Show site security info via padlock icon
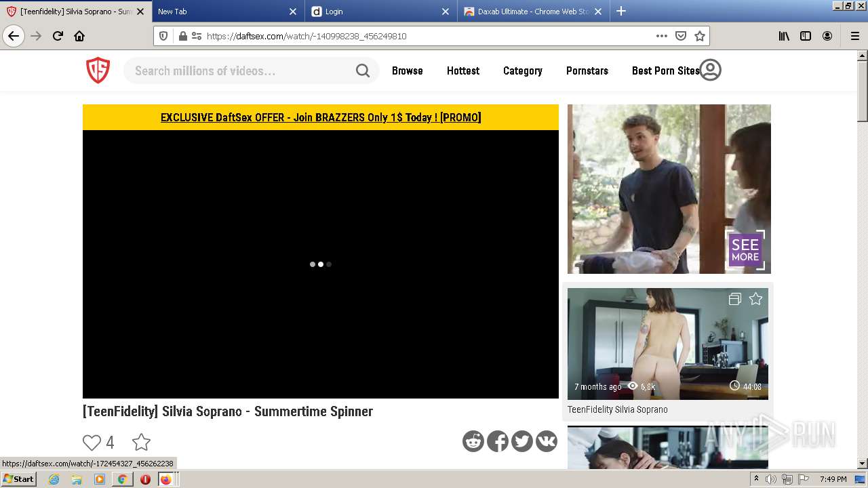868x488 pixels. click(182, 36)
